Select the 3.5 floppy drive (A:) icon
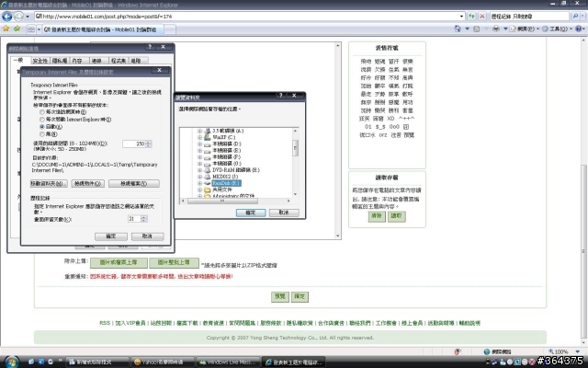Viewport: 588px width, 368px height. 208,131
